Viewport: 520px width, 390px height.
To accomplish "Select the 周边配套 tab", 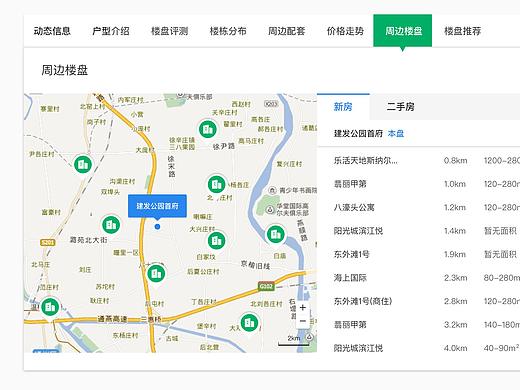I will [x=287, y=31].
